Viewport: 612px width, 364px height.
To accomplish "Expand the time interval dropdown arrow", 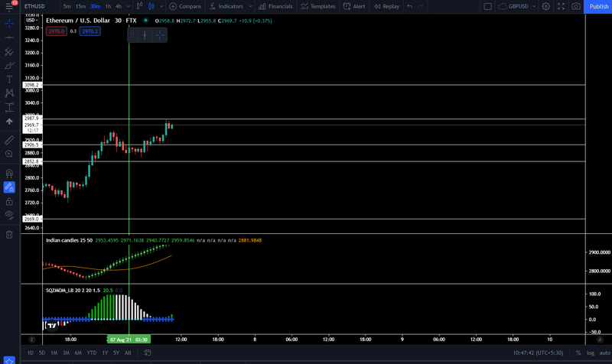I will tap(129, 6).
